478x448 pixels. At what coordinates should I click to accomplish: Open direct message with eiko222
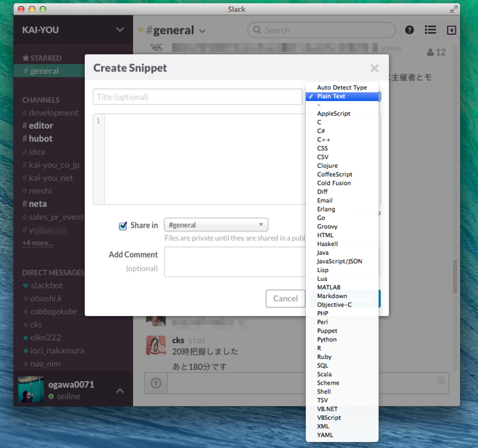click(x=42, y=337)
